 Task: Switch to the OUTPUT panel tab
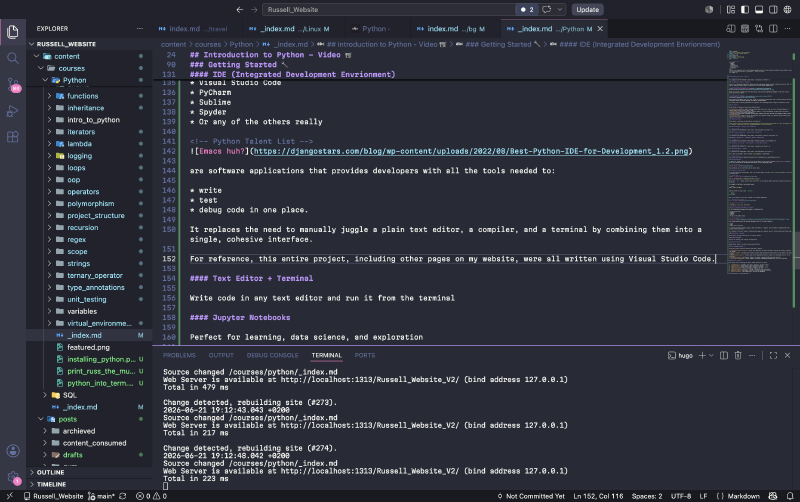point(221,356)
